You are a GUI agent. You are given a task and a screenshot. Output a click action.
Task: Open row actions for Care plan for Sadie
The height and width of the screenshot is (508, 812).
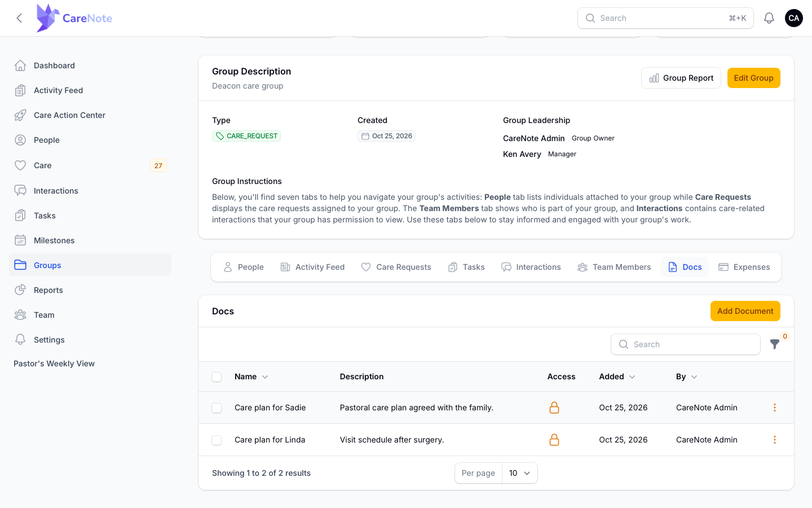[x=775, y=408]
